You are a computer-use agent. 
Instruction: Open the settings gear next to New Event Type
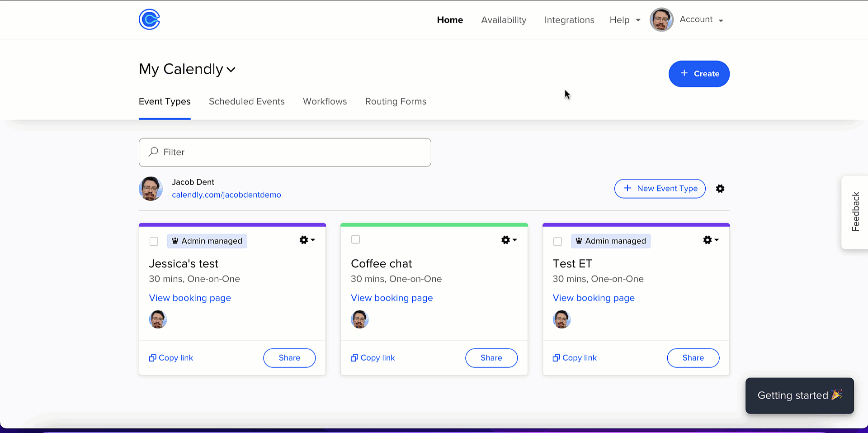tap(720, 189)
